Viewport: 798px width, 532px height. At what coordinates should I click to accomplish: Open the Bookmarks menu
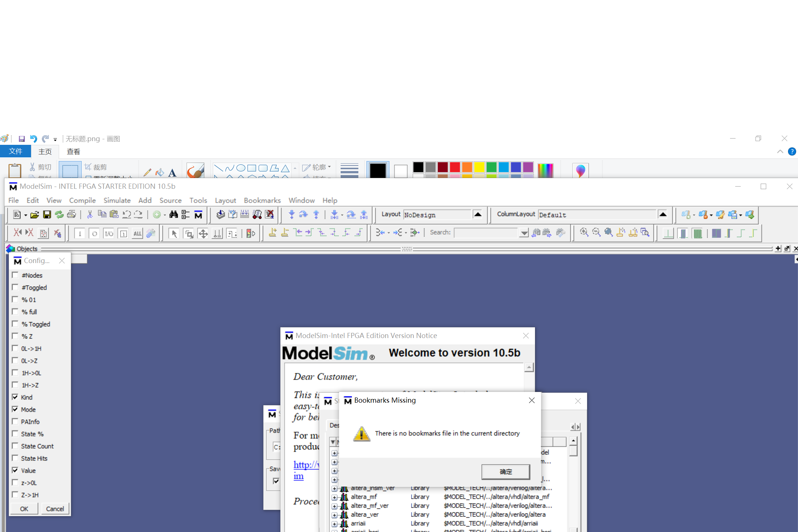tap(262, 200)
